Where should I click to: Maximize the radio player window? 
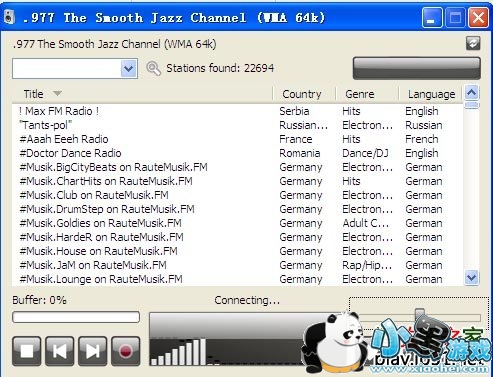[x=455, y=17]
